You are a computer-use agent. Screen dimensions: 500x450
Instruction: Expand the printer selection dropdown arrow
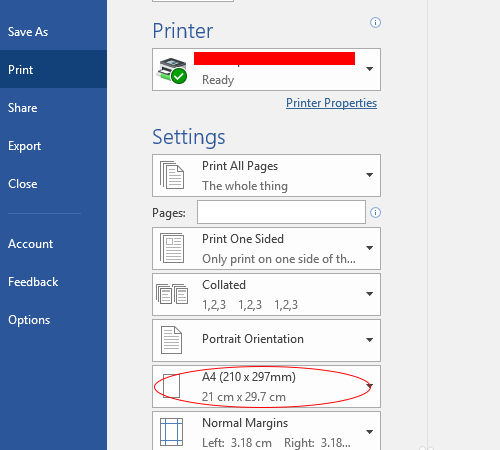(369, 69)
